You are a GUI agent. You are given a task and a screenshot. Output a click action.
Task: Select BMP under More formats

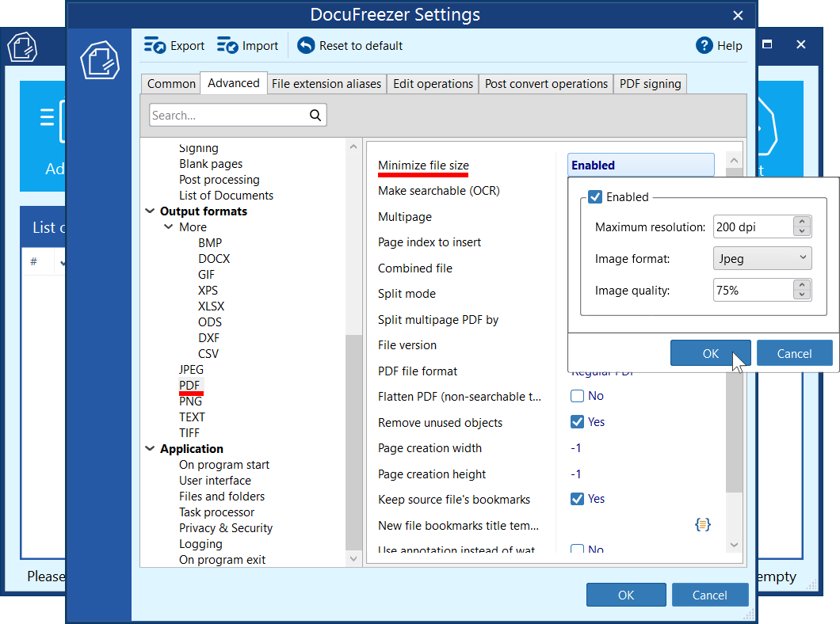click(x=209, y=243)
